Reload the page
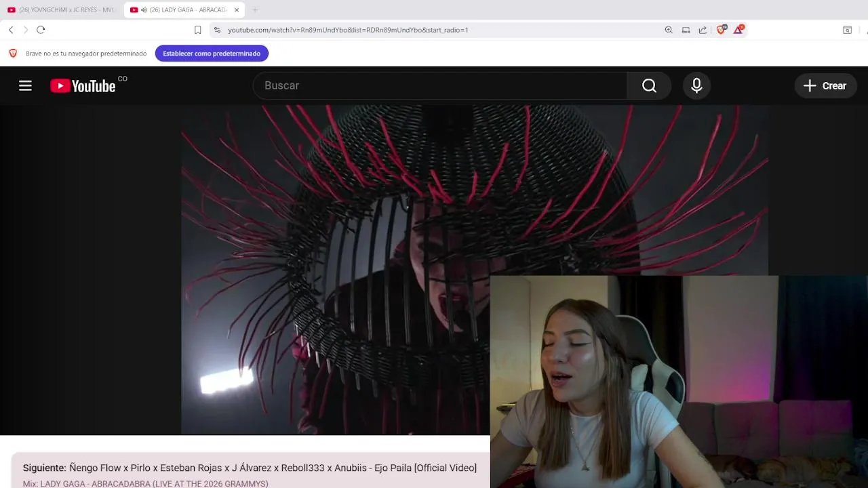The height and width of the screenshot is (488, 868). [x=41, y=30]
